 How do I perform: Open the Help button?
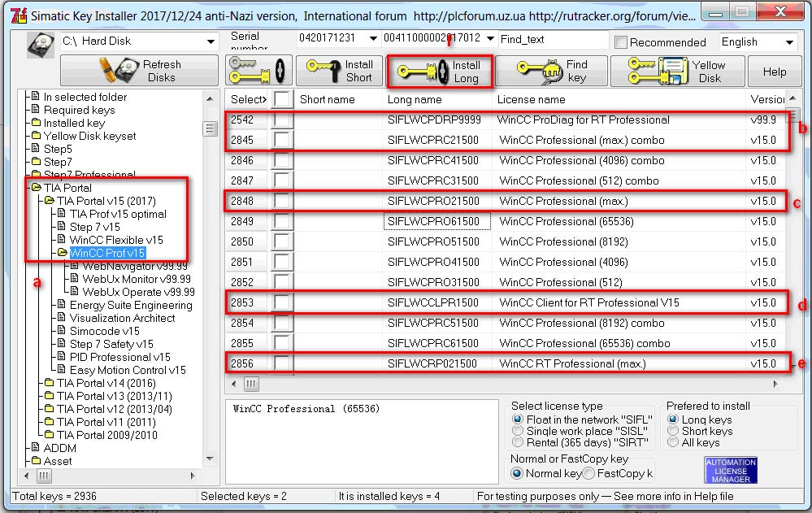(x=774, y=72)
